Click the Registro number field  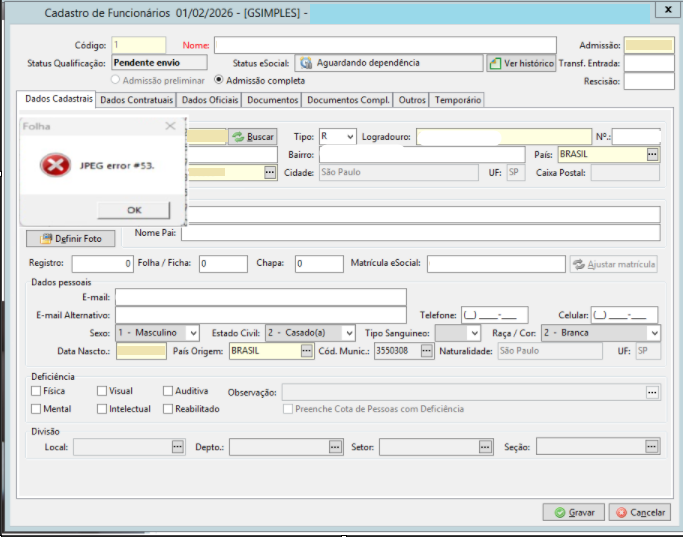103,264
